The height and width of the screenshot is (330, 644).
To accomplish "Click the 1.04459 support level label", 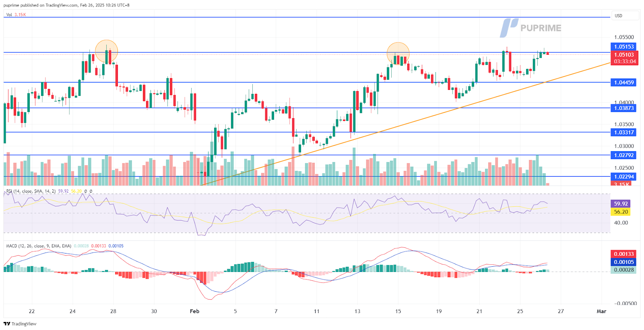I will pos(623,83).
